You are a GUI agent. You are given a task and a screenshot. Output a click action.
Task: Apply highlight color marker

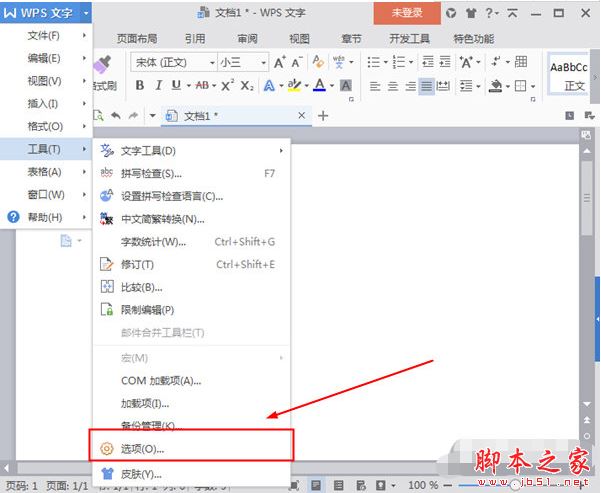pyautogui.click(x=294, y=85)
